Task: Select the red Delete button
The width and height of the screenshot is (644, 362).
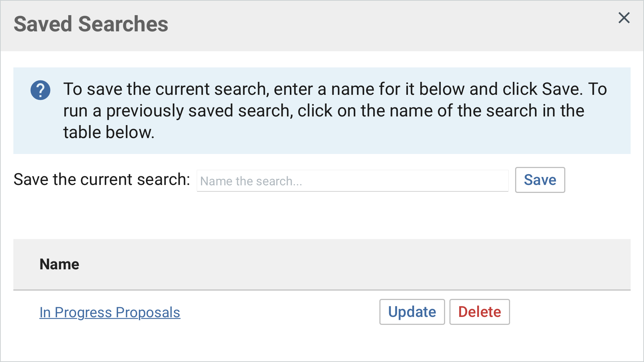Action: point(479,312)
